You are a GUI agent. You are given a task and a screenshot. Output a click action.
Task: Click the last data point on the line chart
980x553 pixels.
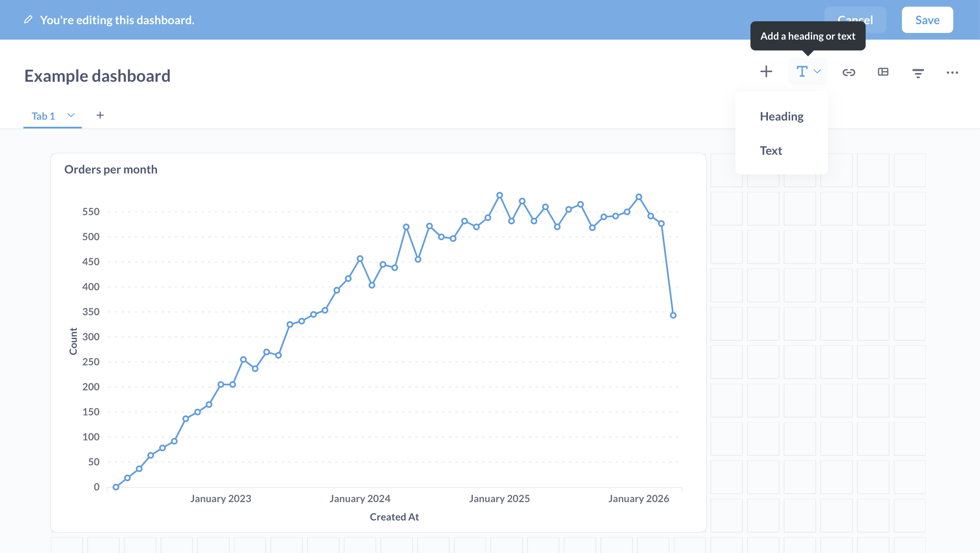coord(673,315)
